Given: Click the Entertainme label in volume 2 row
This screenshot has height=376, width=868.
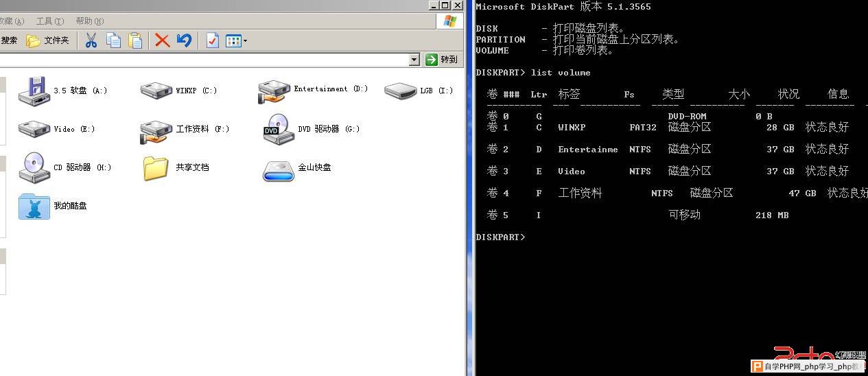Looking at the screenshot, I should (588, 149).
